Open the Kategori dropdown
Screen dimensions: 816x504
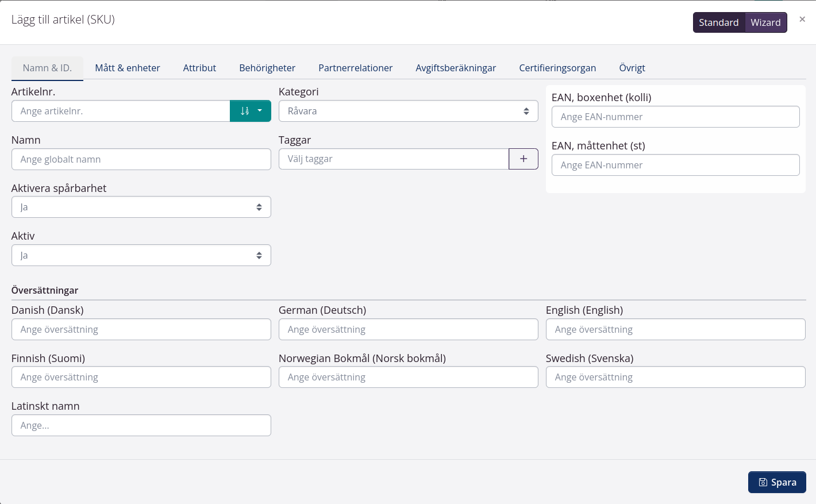coord(408,111)
